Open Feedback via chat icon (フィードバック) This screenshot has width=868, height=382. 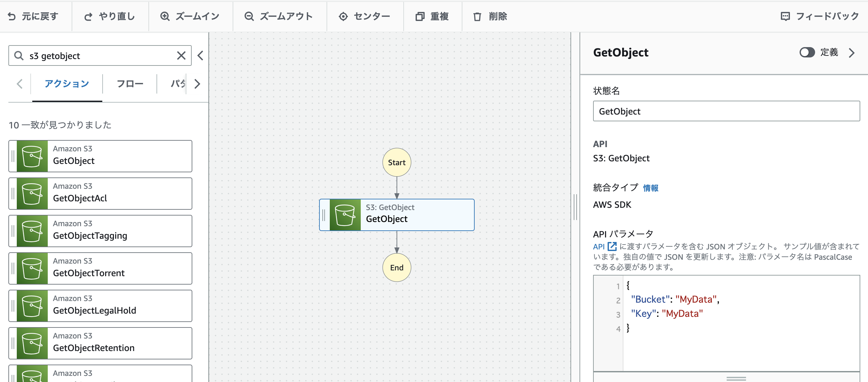click(785, 16)
